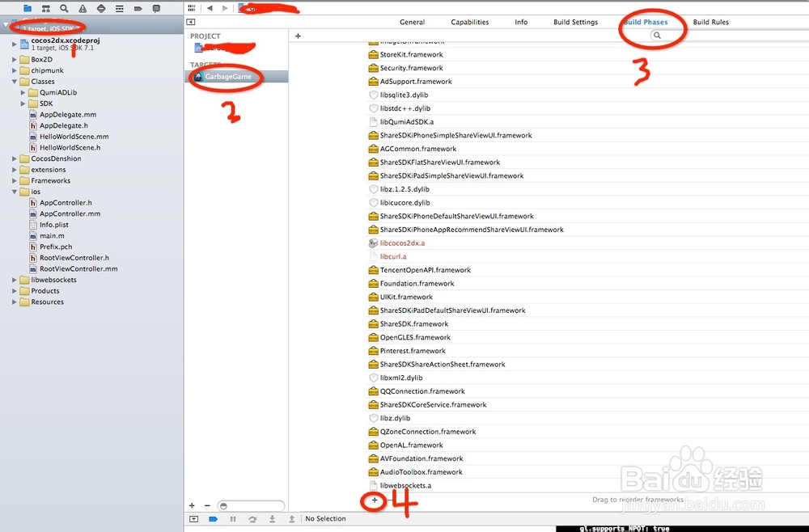Switch to the Build Rules tab

point(711,22)
